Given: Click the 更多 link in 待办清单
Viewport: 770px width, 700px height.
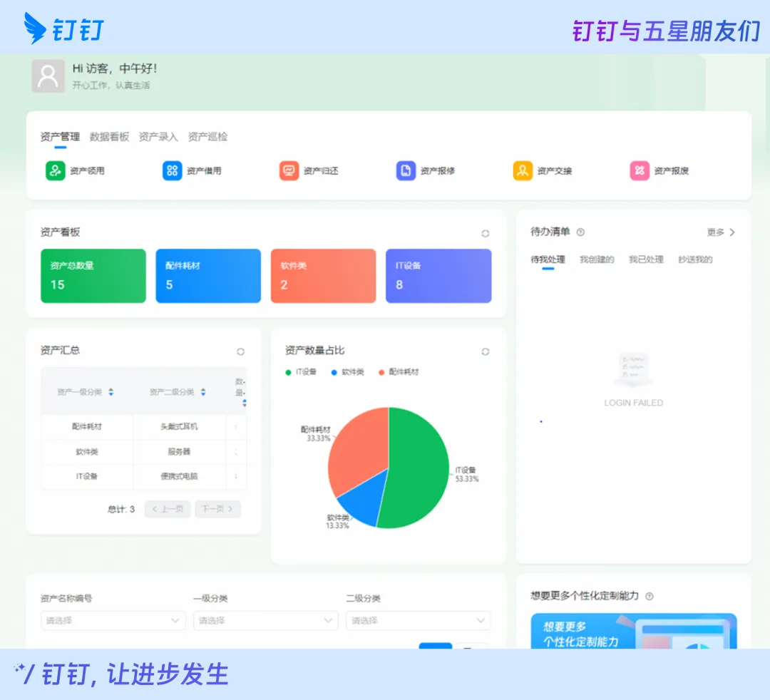Looking at the screenshot, I should [721, 232].
